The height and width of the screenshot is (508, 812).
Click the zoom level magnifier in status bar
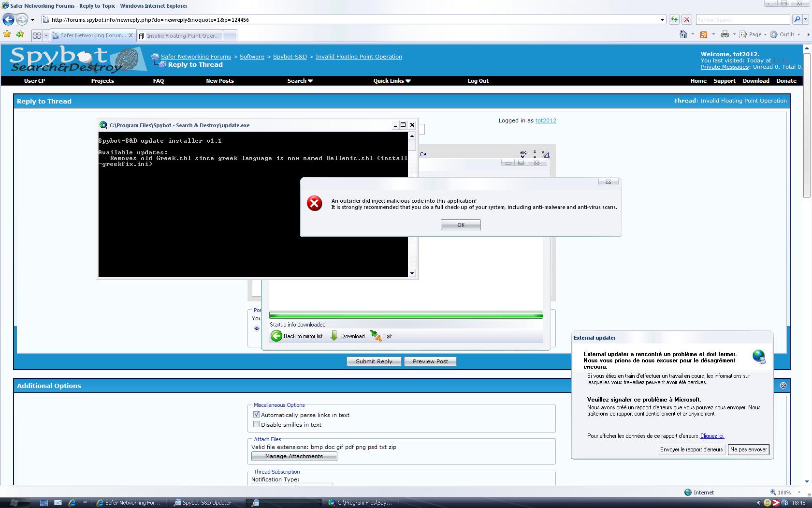coord(773,492)
